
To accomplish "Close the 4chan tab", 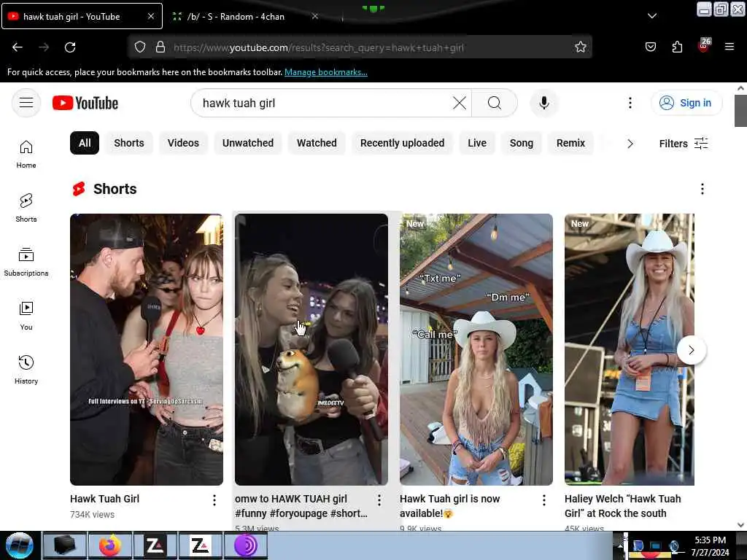I will [x=315, y=16].
